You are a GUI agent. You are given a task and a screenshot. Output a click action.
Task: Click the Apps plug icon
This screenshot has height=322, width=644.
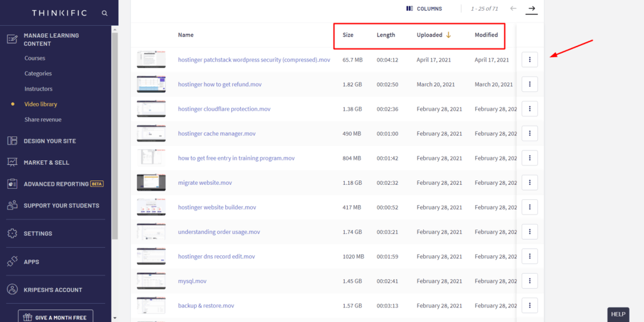pos(12,262)
